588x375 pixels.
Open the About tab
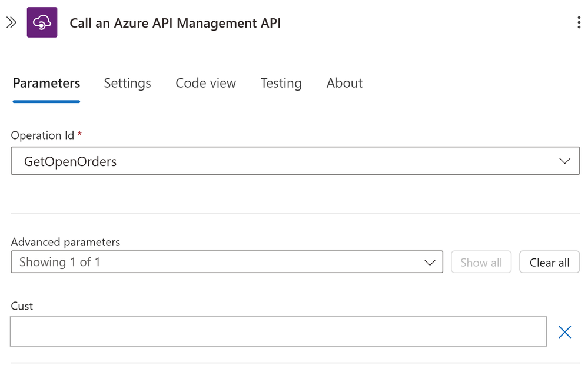coord(345,83)
